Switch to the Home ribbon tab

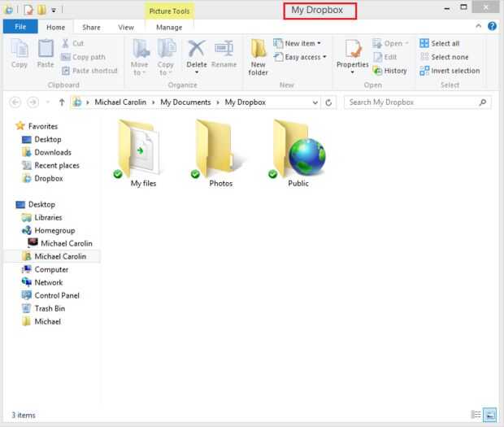click(55, 28)
